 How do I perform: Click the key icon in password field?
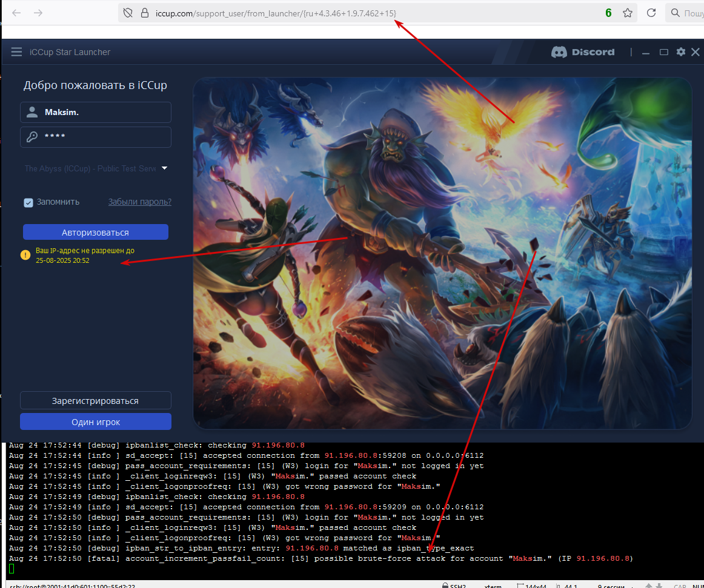pyautogui.click(x=32, y=136)
